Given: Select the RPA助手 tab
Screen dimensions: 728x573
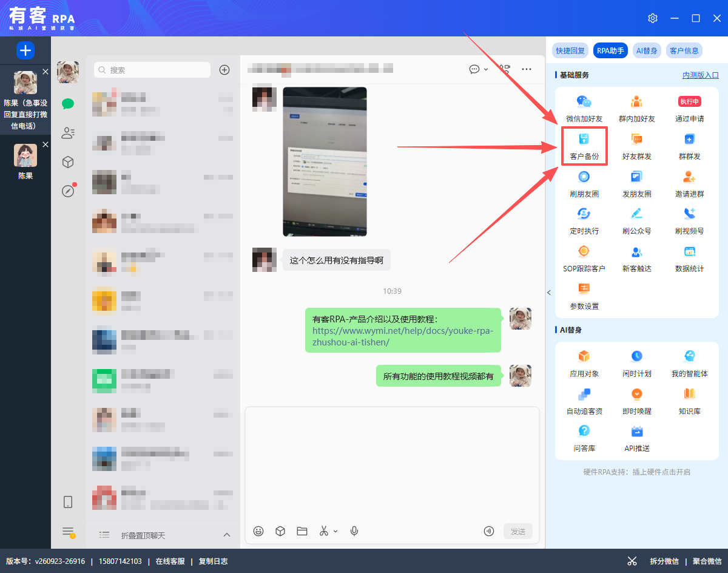Looking at the screenshot, I should tap(610, 50).
